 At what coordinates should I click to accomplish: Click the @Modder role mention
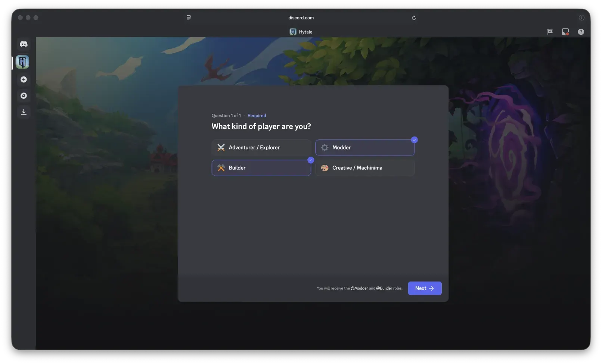tap(359, 288)
